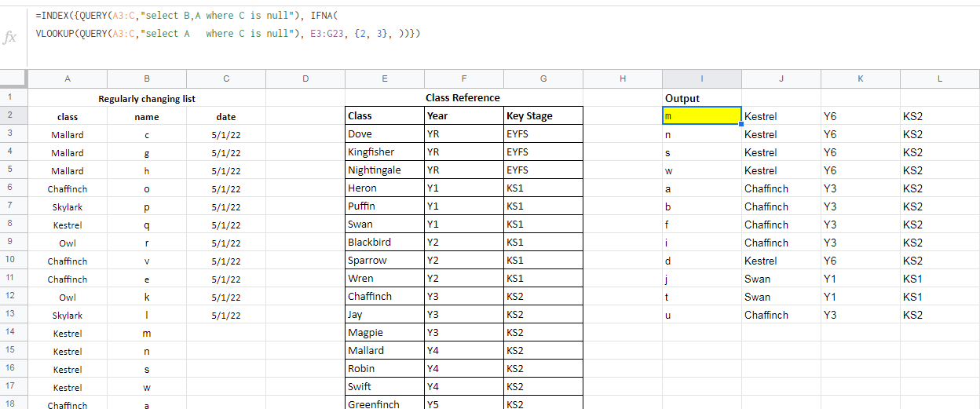
Task: Click 'YR' in the Kingfisher row
Action: coord(464,152)
